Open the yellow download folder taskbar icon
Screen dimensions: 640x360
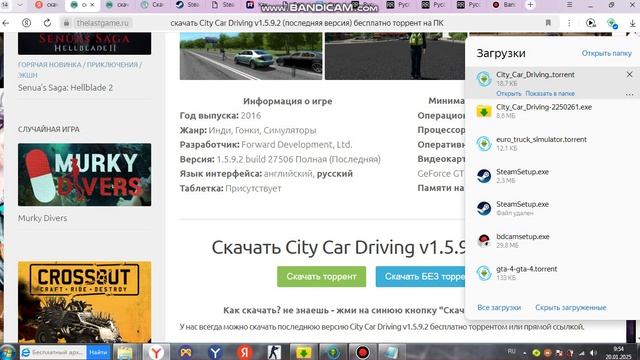click(303, 352)
